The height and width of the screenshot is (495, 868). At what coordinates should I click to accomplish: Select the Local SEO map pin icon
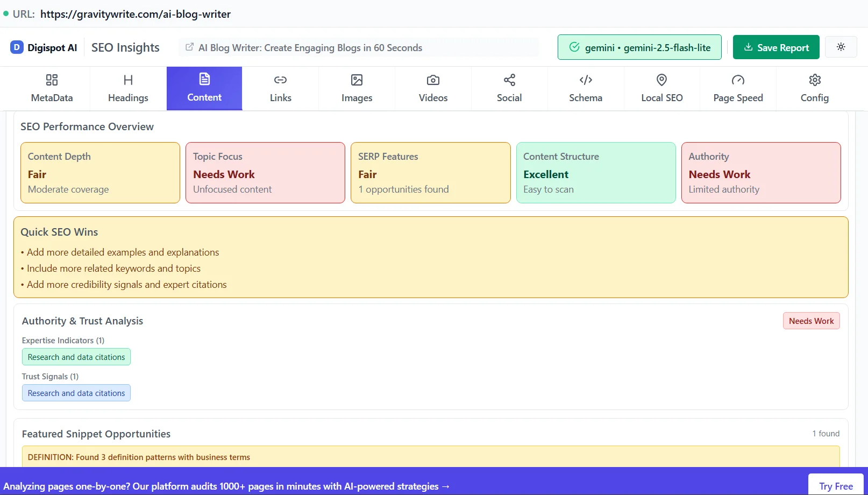point(661,80)
